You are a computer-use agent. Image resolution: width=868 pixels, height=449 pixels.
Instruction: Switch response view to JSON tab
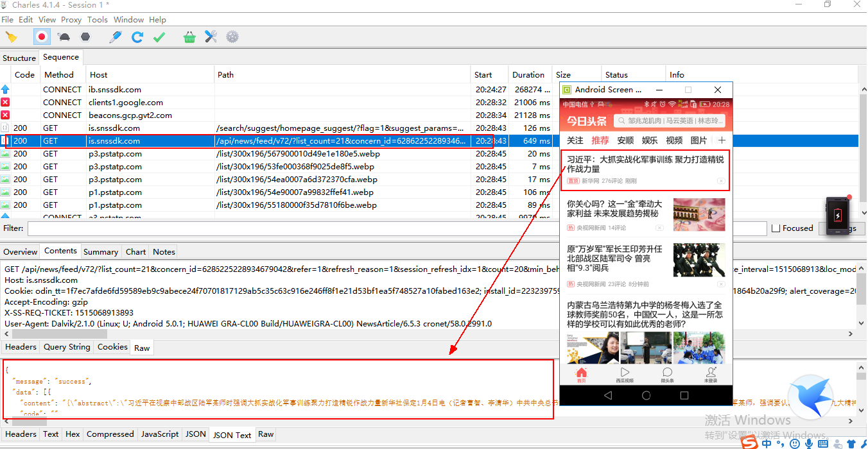196,434
